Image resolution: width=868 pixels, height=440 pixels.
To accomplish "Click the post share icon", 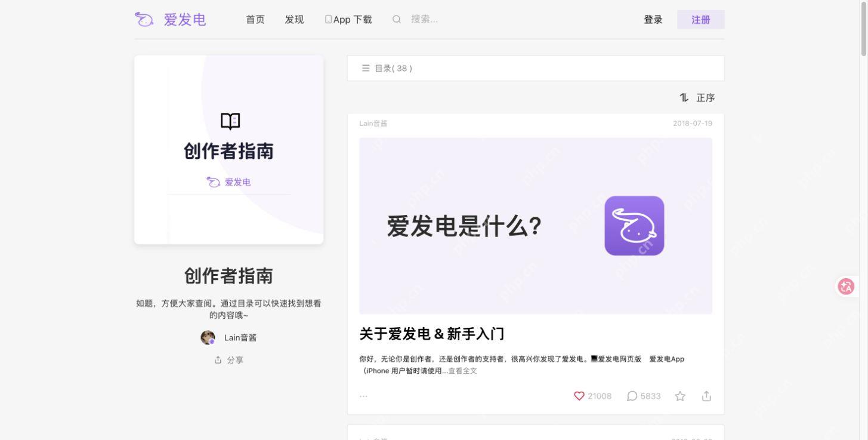I will coord(706,396).
